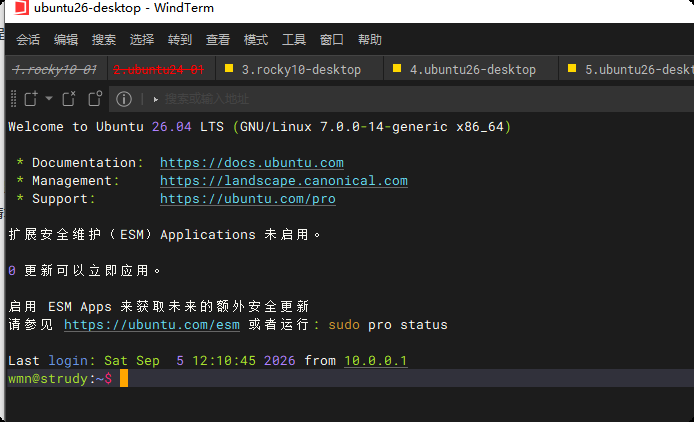This screenshot has height=422, width=694.
Task: Switch to the 3.rocky10-desktop tab
Action: 301,70
